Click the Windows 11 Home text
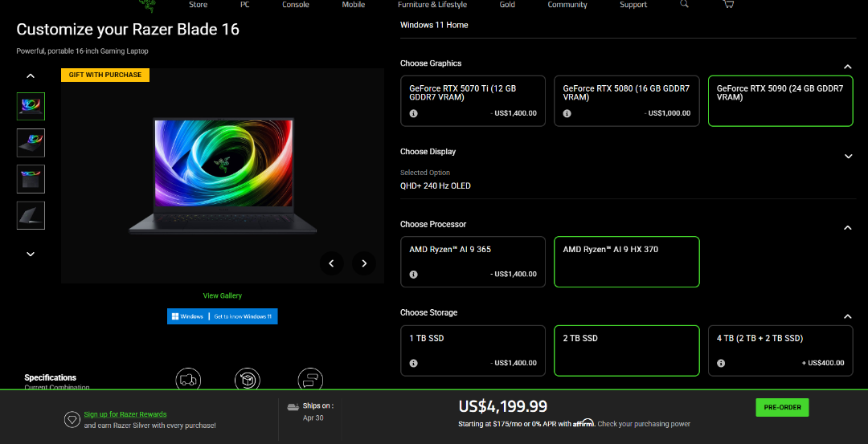Screen dimensions: 868x444 click(434, 25)
